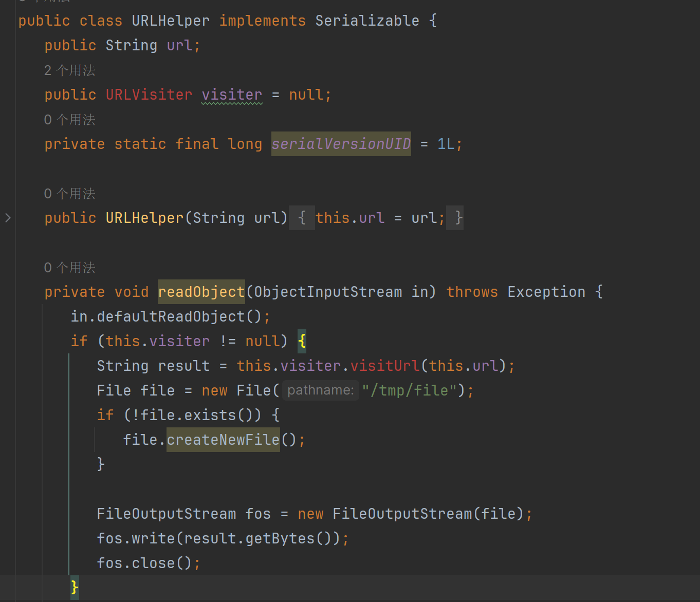Image resolution: width=700 pixels, height=602 pixels.
Task: Click the 'String url;' field declaration
Action: point(153,45)
